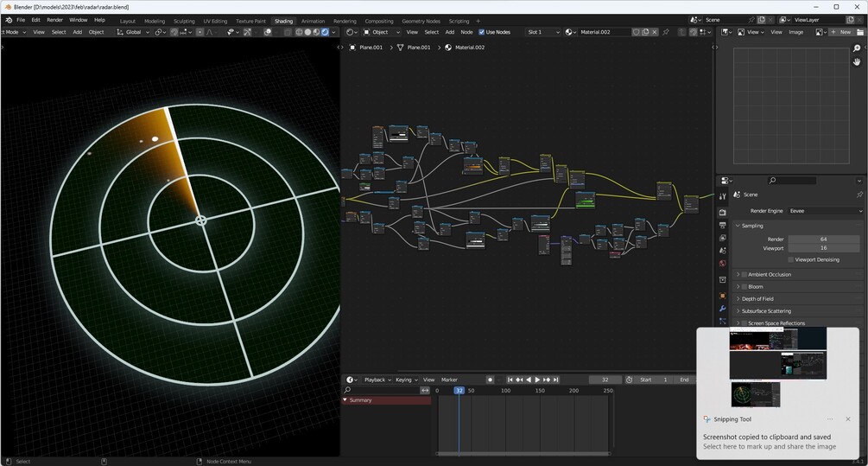868x466 pixels.
Task: Unlink Material.002 with the X button
Action: (656, 32)
